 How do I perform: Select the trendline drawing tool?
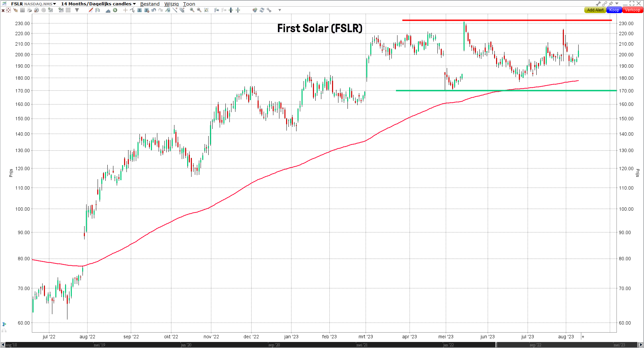[x=175, y=10]
